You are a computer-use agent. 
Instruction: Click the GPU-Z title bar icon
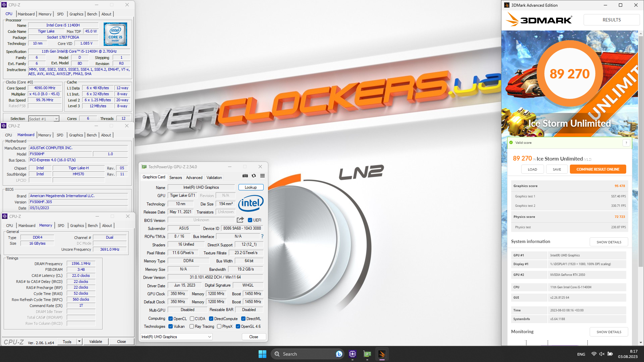144,167
